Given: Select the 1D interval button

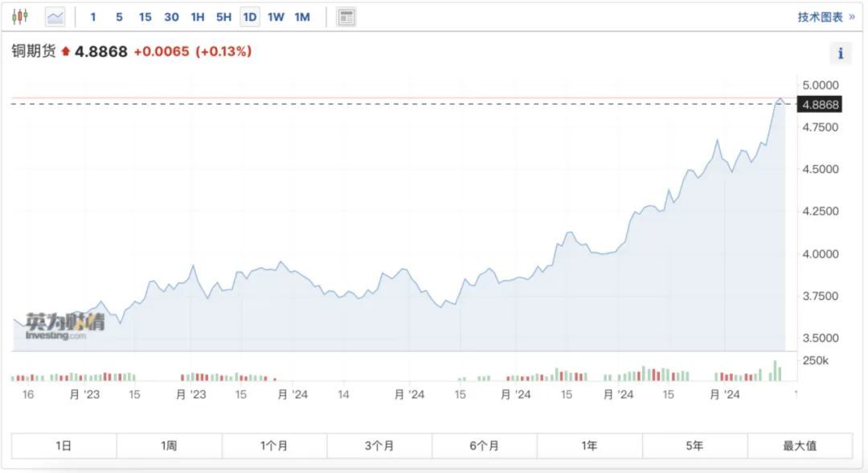Looking at the screenshot, I should coord(250,17).
